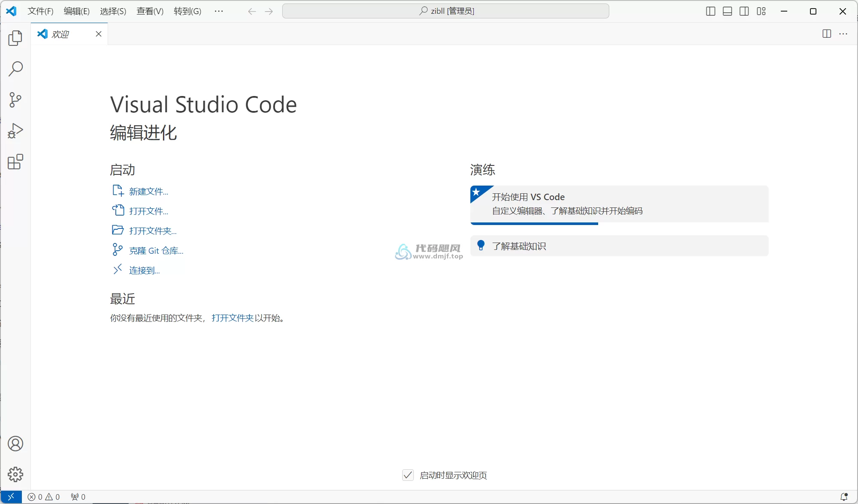Image resolution: width=858 pixels, height=504 pixels.
Task: Toggle the bottom panel layout button
Action: pos(727,11)
